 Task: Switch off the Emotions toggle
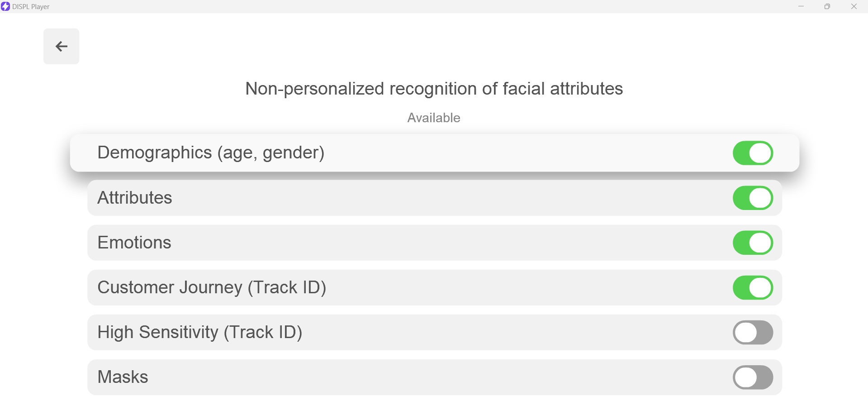click(x=753, y=243)
